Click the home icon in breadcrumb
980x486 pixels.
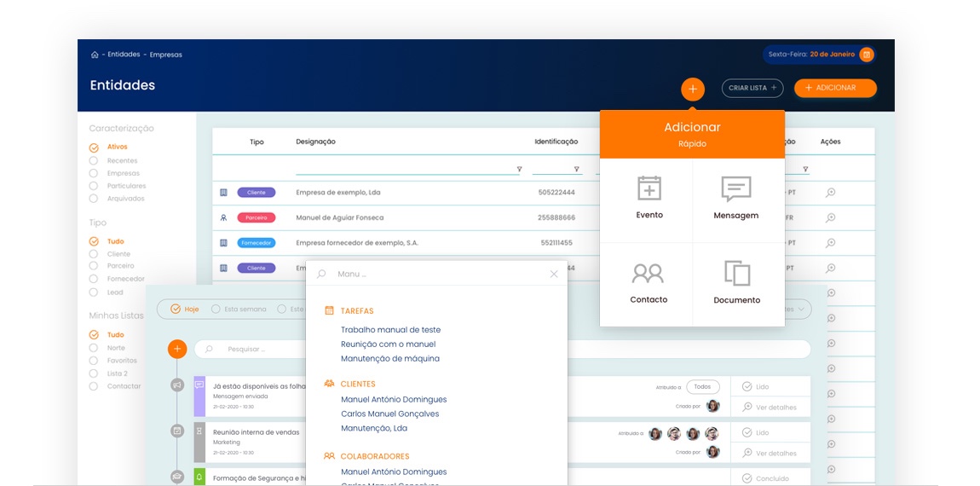click(x=95, y=55)
